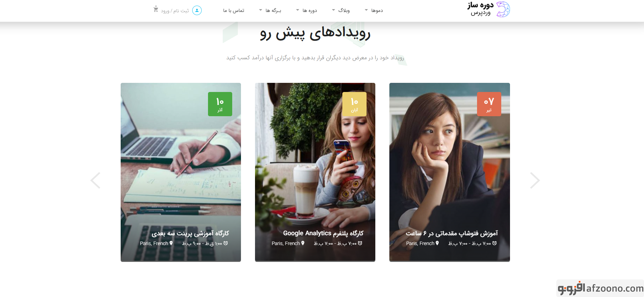This screenshot has width=644, height=297.
Task: Click the green ۱۰ آذر date badge
Action: [x=220, y=104]
